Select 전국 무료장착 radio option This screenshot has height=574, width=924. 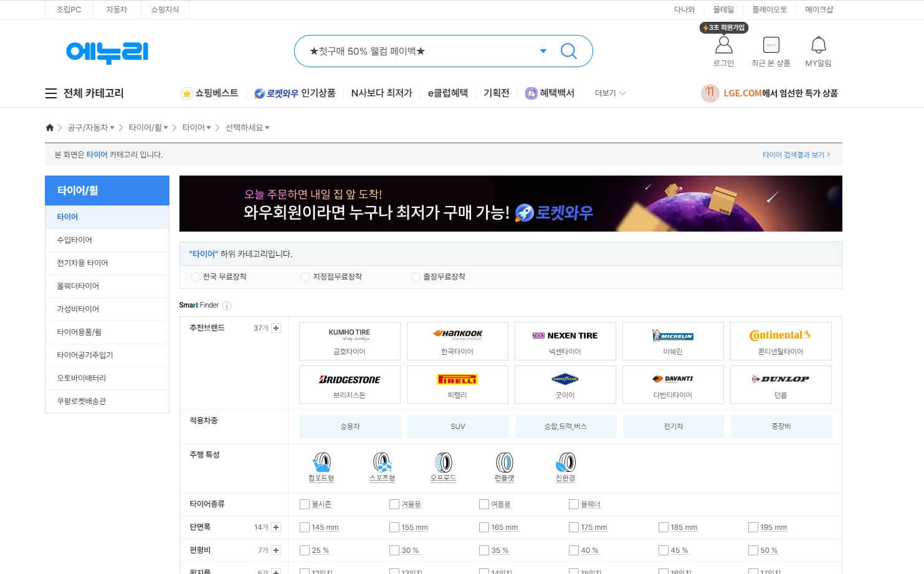click(196, 277)
